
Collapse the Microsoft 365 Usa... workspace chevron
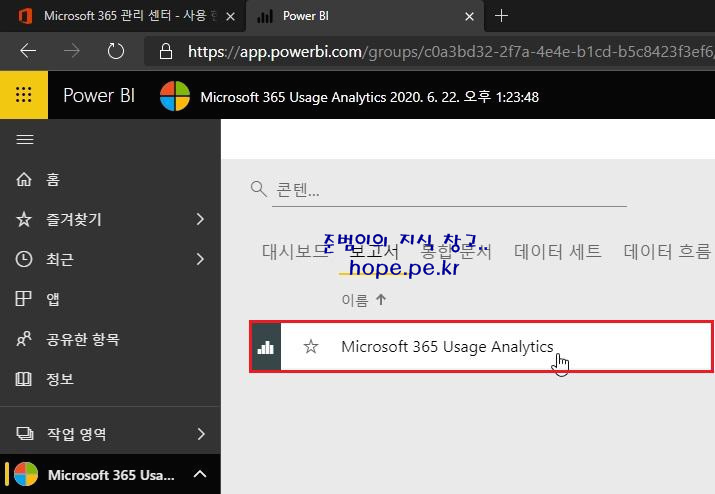(200, 474)
